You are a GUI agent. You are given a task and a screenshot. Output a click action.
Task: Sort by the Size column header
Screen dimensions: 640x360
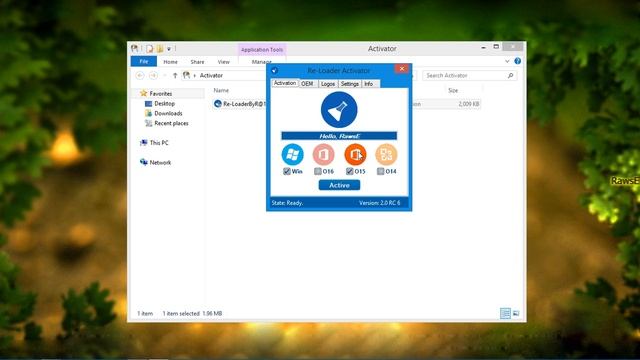453,90
